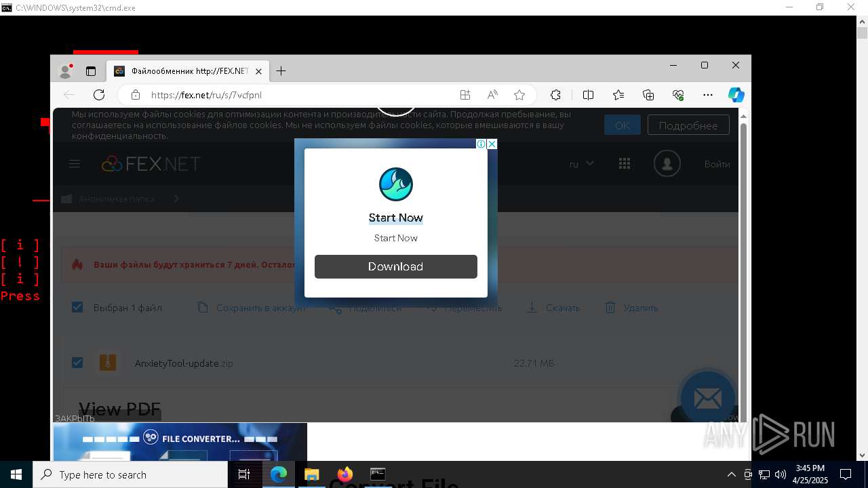
Task: Open Copilot sidebar icon
Action: click(736, 95)
